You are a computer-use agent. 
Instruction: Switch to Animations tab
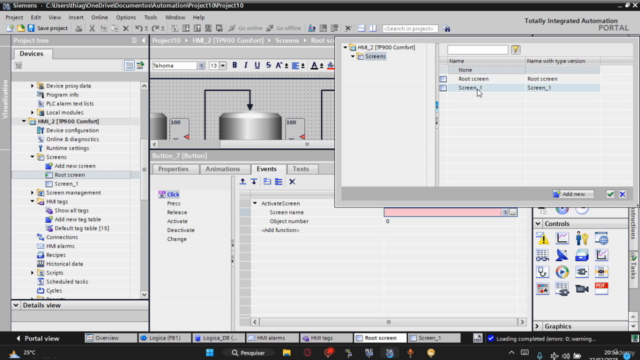(223, 169)
